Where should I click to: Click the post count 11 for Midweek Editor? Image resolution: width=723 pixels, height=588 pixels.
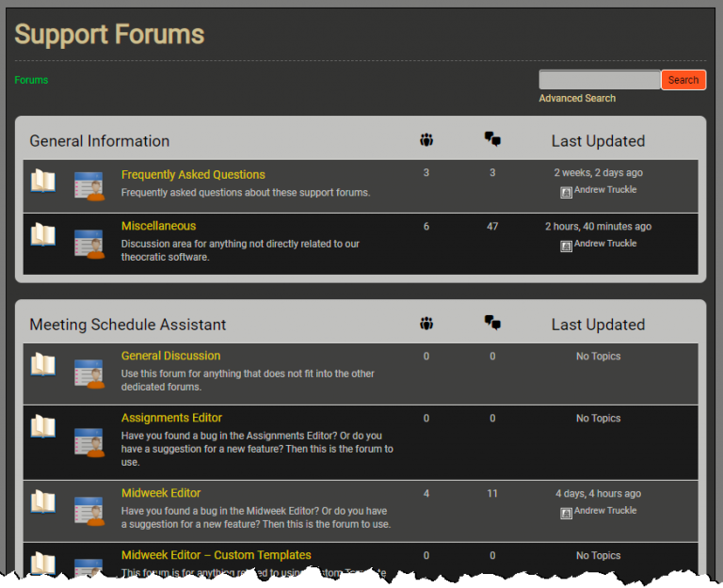[492, 494]
